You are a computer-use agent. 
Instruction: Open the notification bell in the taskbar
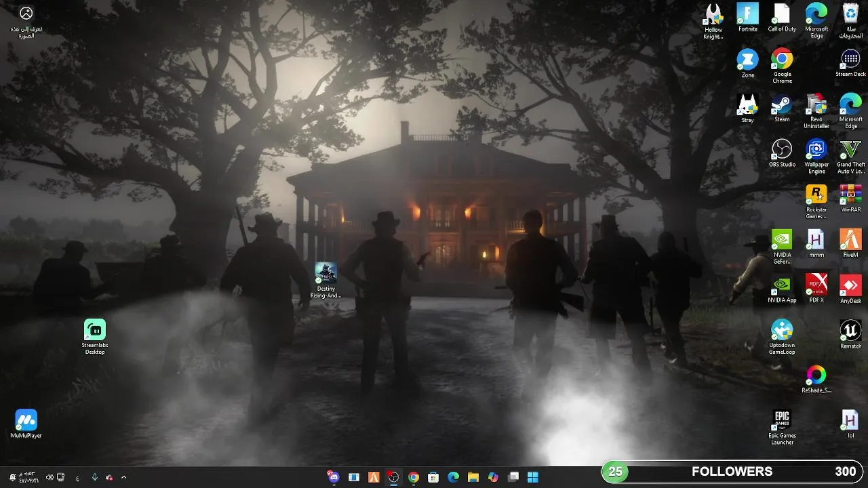click(12, 477)
